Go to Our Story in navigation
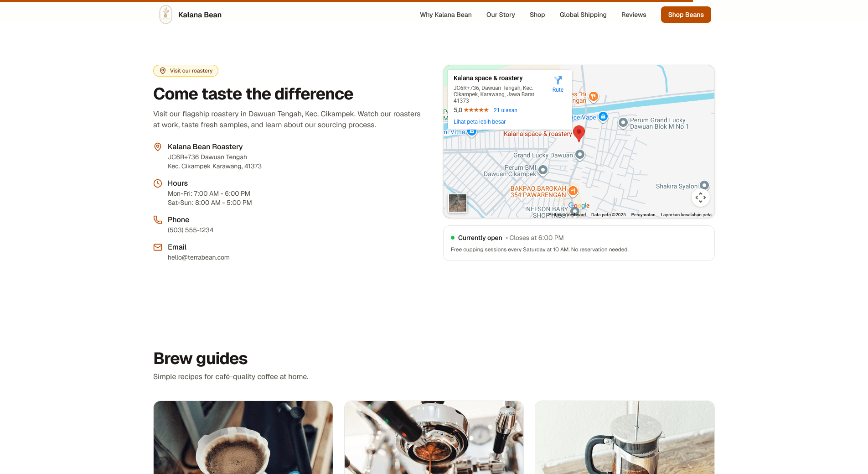 pos(501,15)
